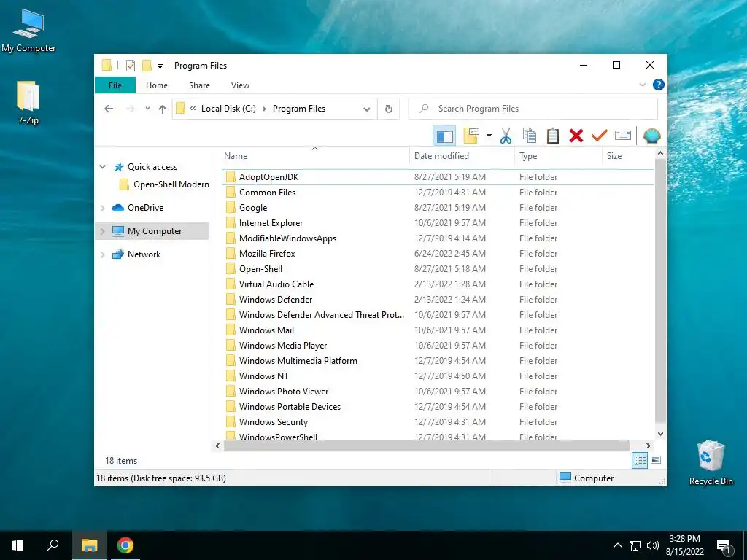Viewport: 747px width, 560px height.
Task: Expand the address bar history dropdown
Action: (367, 109)
